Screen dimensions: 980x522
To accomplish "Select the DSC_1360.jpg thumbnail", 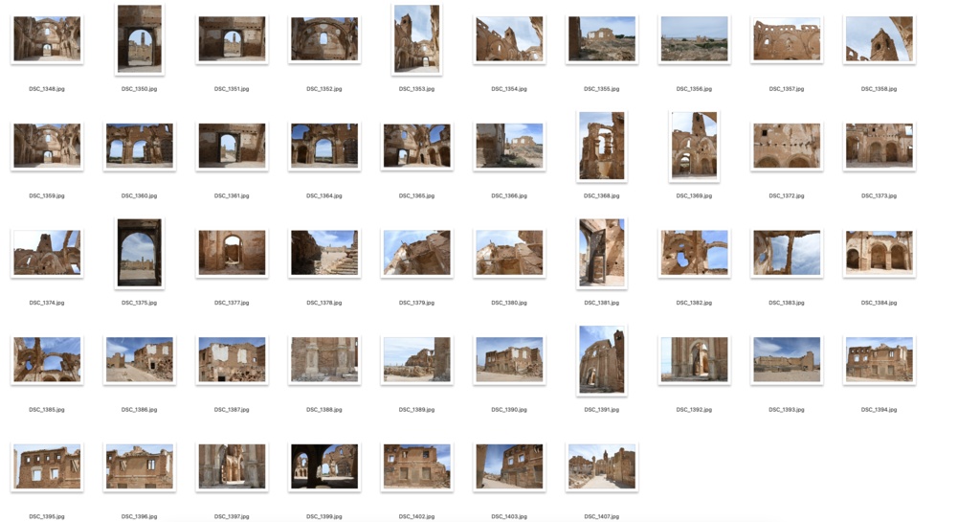I will coord(140,146).
